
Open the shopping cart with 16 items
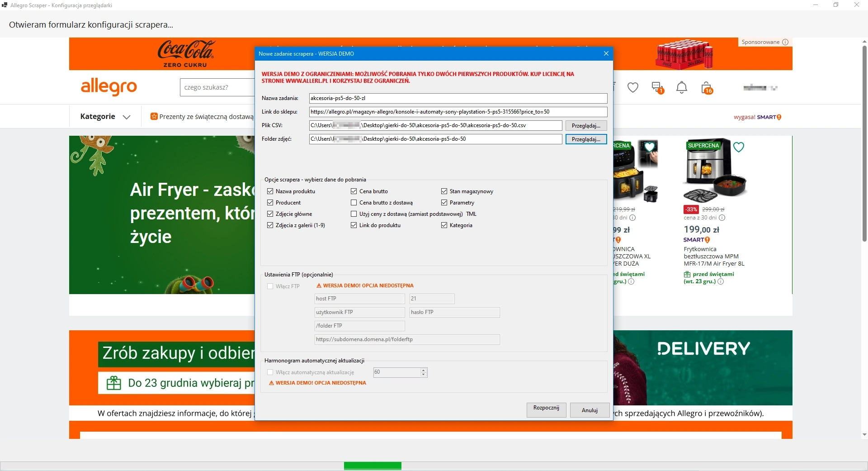click(706, 88)
